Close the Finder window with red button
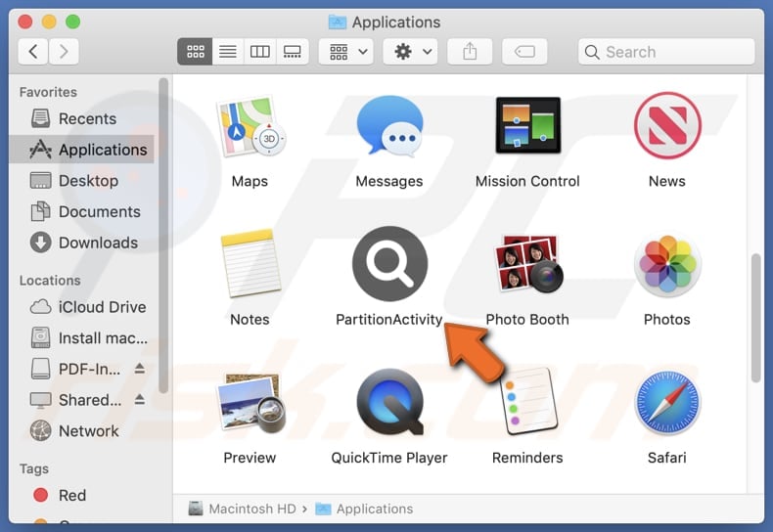Image resolution: width=773 pixels, height=532 pixels. (25, 22)
